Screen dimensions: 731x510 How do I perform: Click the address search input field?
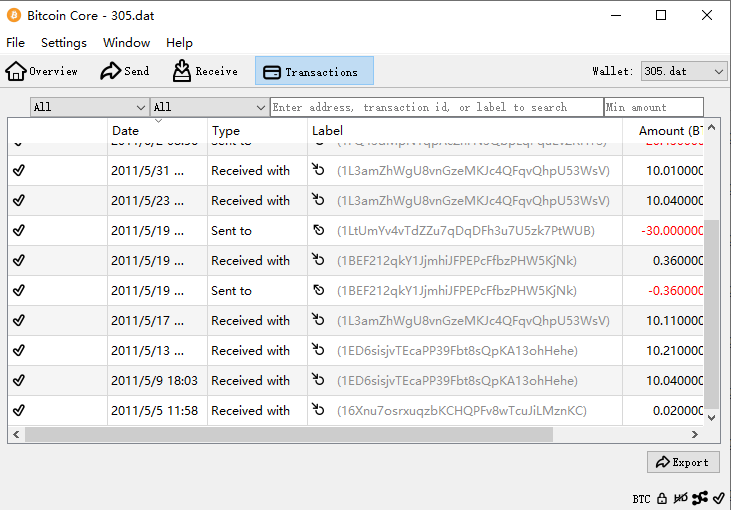click(x=436, y=107)
